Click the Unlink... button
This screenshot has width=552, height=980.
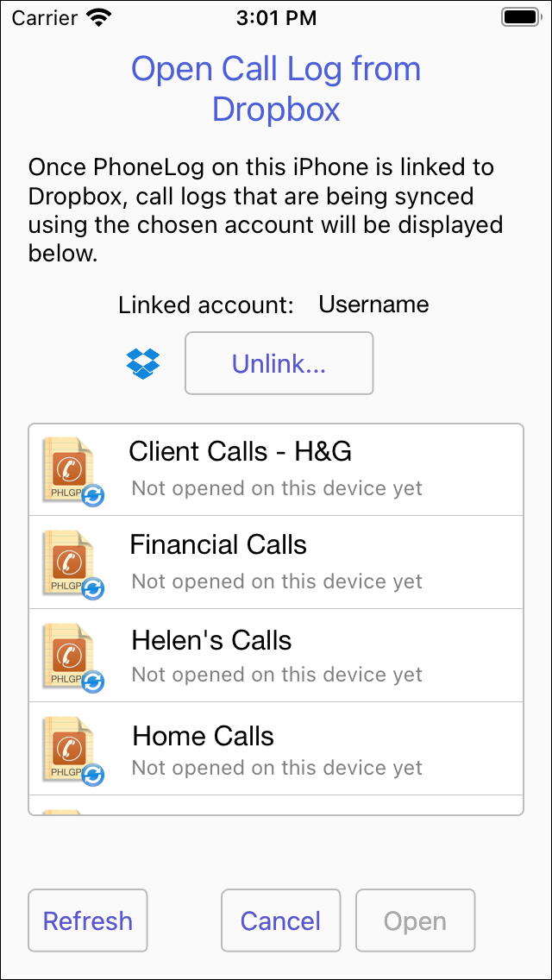pyautogui.click(x=279, y=363)
